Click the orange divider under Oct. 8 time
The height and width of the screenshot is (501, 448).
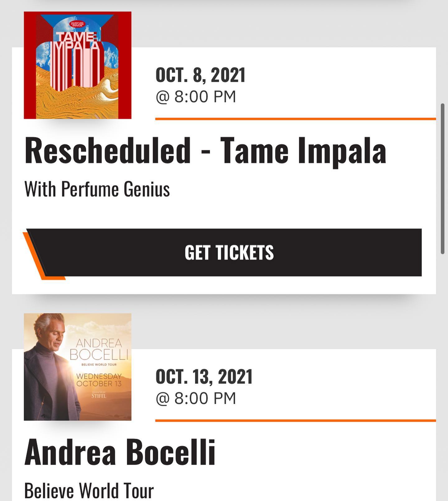pyautogui.click(x=296, y=119)
